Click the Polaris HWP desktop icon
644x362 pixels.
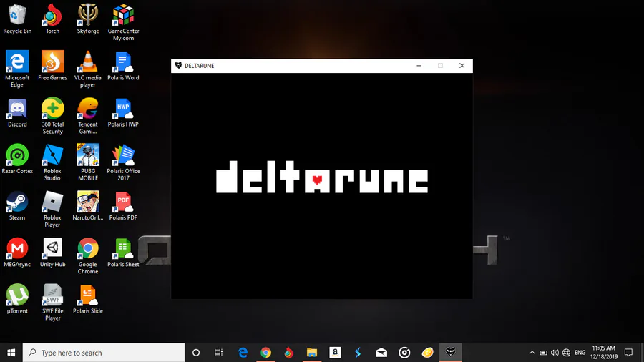tap(123, 112)
